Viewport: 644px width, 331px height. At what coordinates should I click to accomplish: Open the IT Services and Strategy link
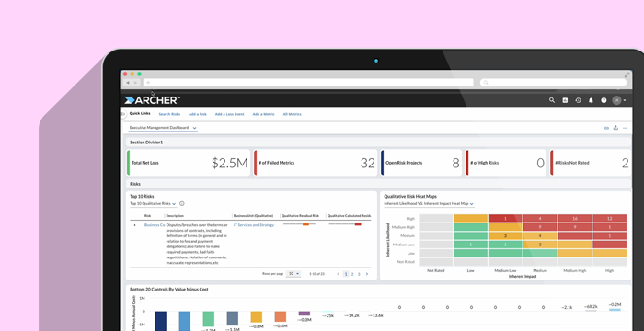tap(254, 225)
